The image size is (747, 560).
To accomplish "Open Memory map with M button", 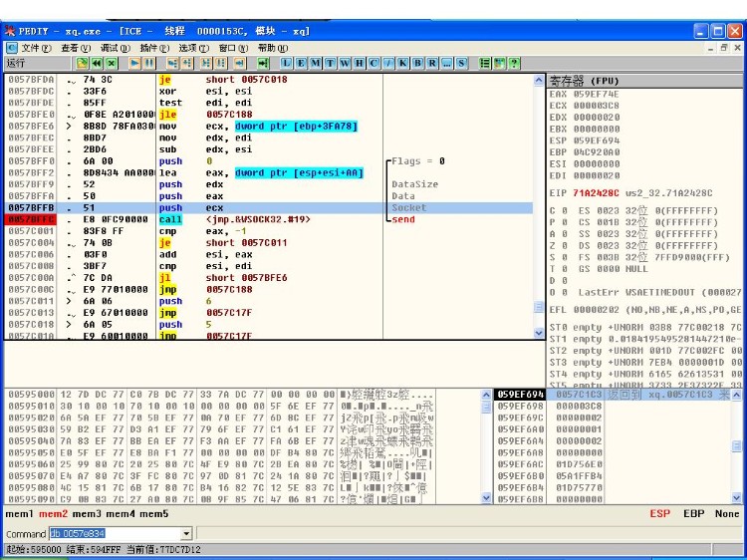I will [x=316, y=63].
